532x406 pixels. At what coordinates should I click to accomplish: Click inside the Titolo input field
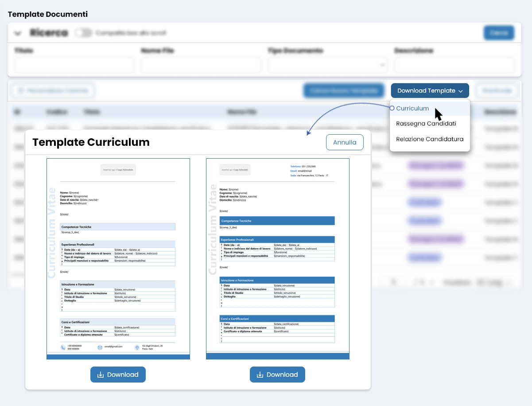[74, 65]
